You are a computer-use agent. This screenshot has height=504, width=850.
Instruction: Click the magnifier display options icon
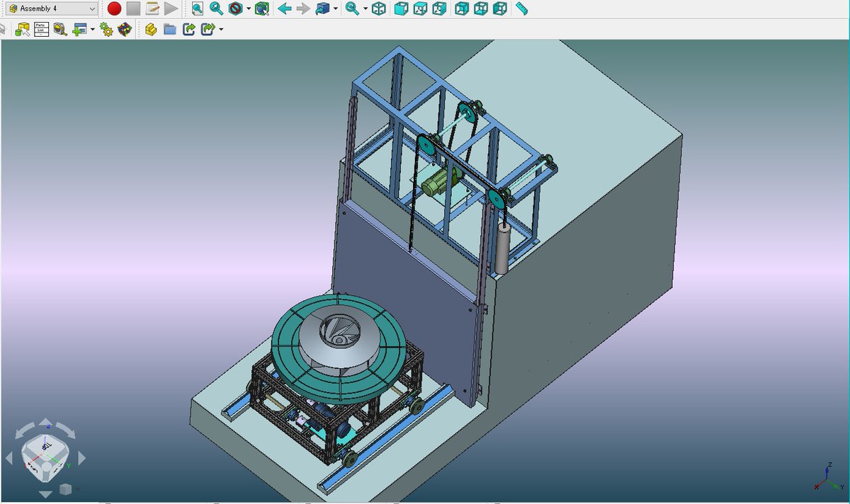352,8
